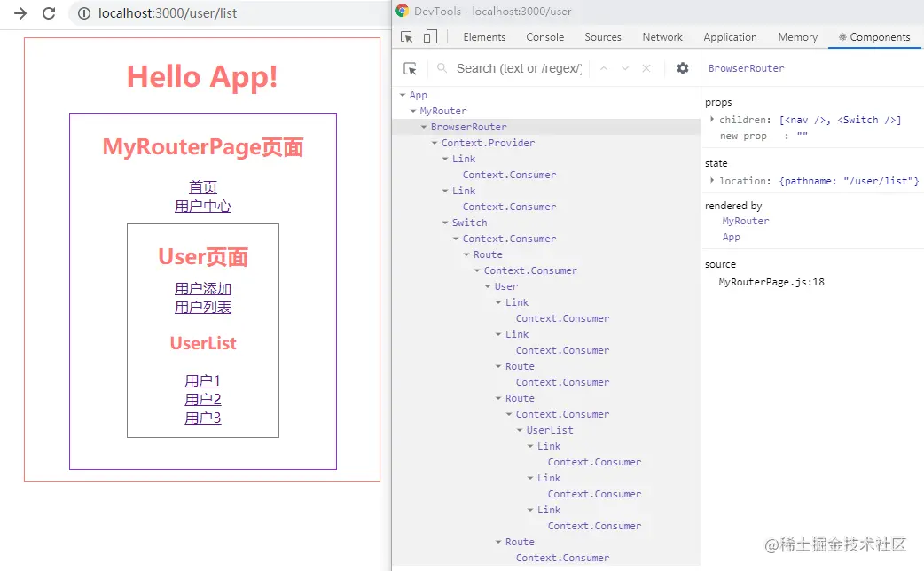Click the User页面 heading
924x571 pixels.
click(x=203, y=257)
